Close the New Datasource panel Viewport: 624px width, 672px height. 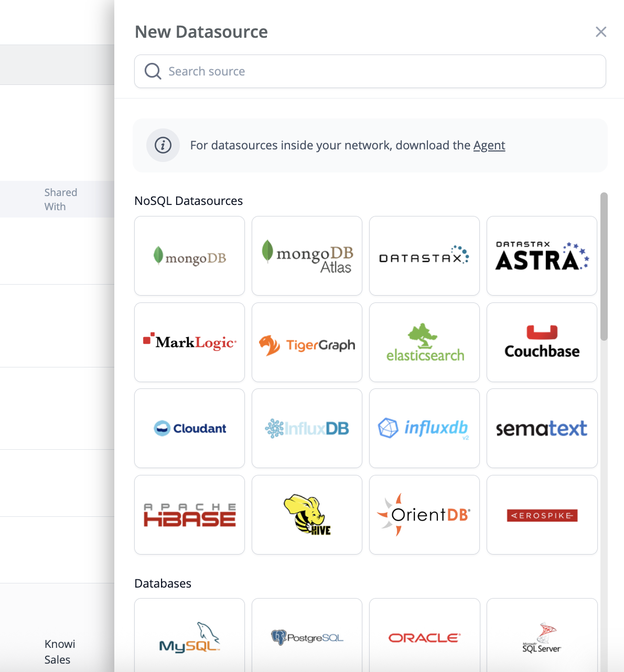coord(601,32)
